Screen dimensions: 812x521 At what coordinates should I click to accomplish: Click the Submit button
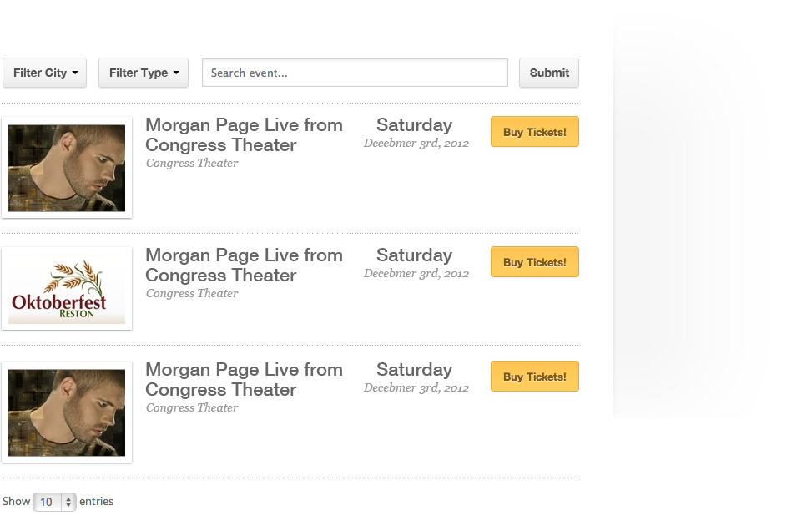(x=549, y=73)
